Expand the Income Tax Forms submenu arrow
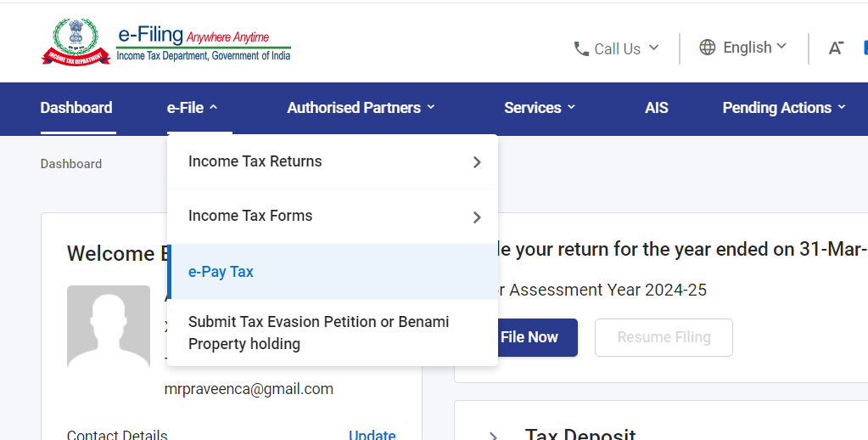 477,217
